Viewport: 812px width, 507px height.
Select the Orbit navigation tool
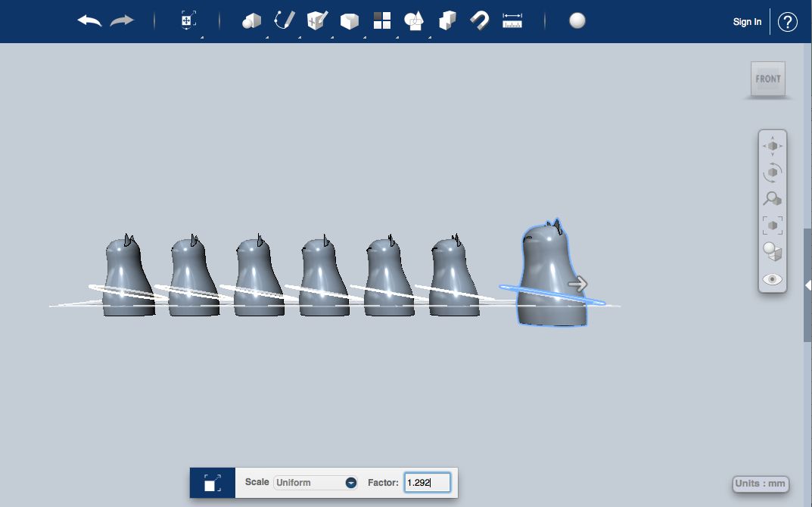click(x=773, y=173)
